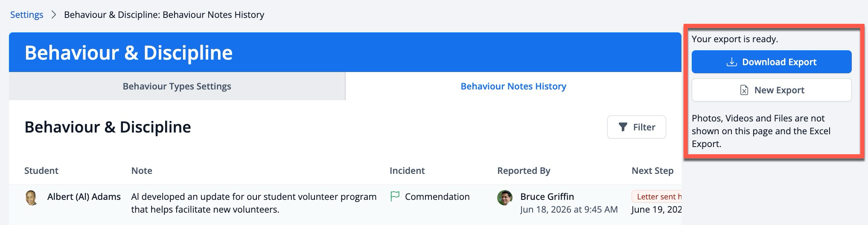Select Al's volunteer program note text
This screenshot has width=868, height=225.
pos(253,203)
